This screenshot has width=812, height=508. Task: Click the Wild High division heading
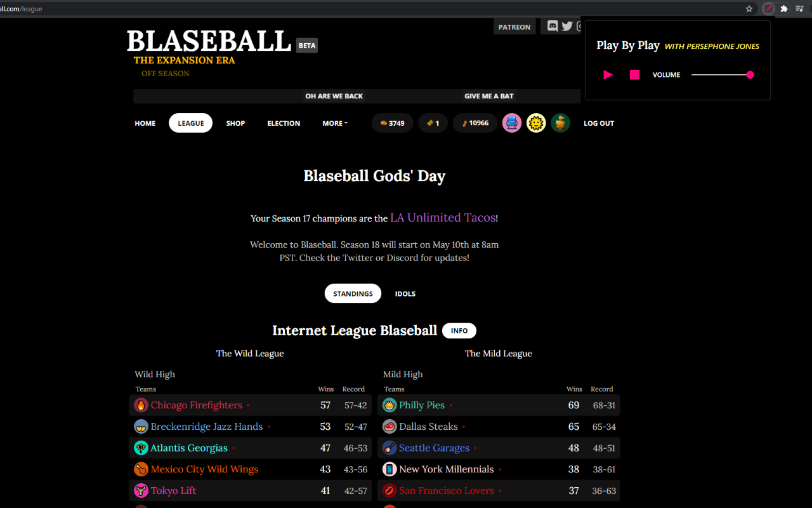155,374
